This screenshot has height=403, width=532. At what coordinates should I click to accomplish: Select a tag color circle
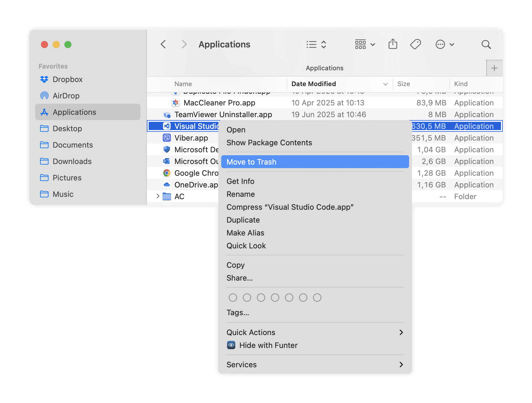coord(233,298)
